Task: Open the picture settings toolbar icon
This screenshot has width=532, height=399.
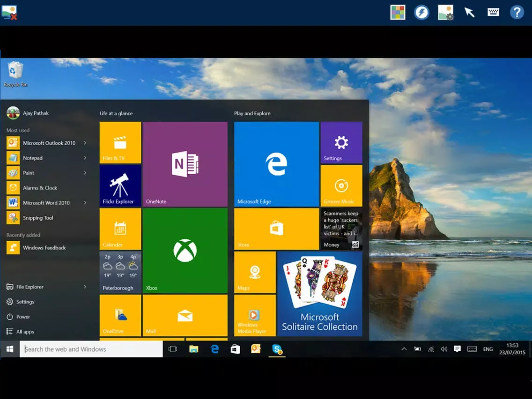Action: pyautogui.click(x=445, y=13)
